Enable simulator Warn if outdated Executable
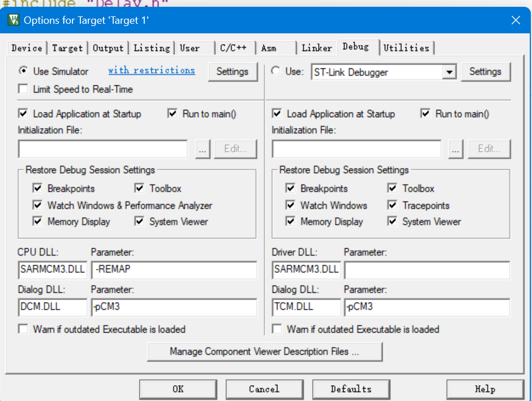Image resolution: width=532 pixels, height=401 pixels. [x=23, y=329]
